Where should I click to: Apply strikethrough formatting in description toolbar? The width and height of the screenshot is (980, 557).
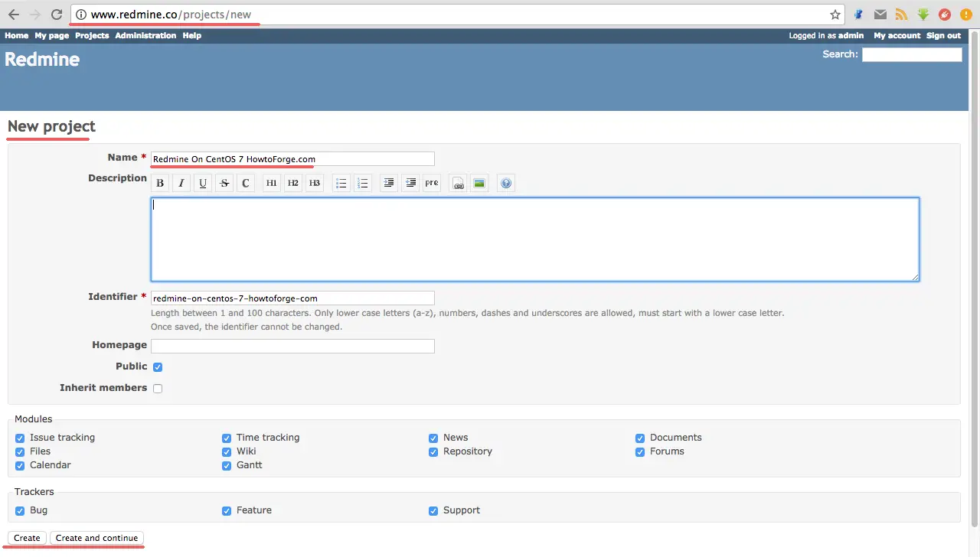pos(224,183)
